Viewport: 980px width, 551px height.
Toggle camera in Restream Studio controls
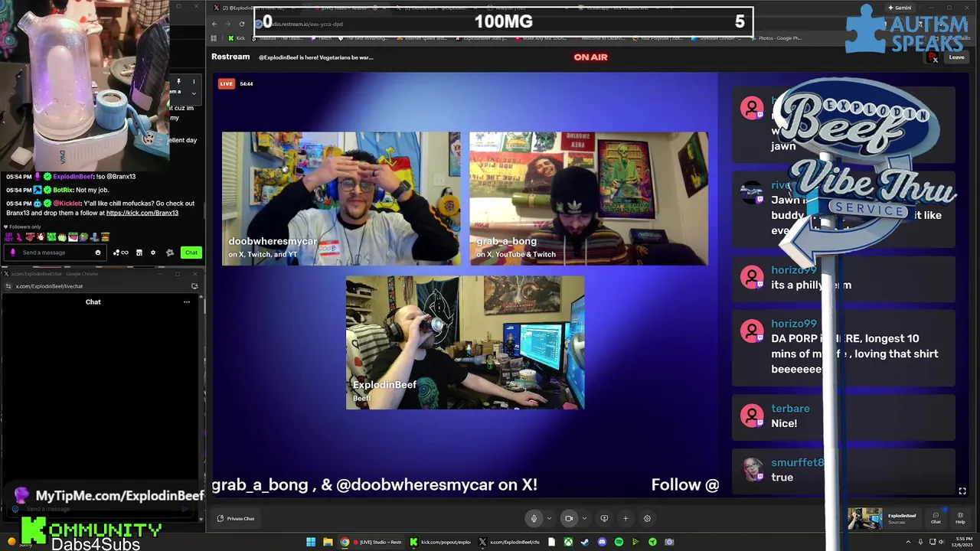(569, 518)
